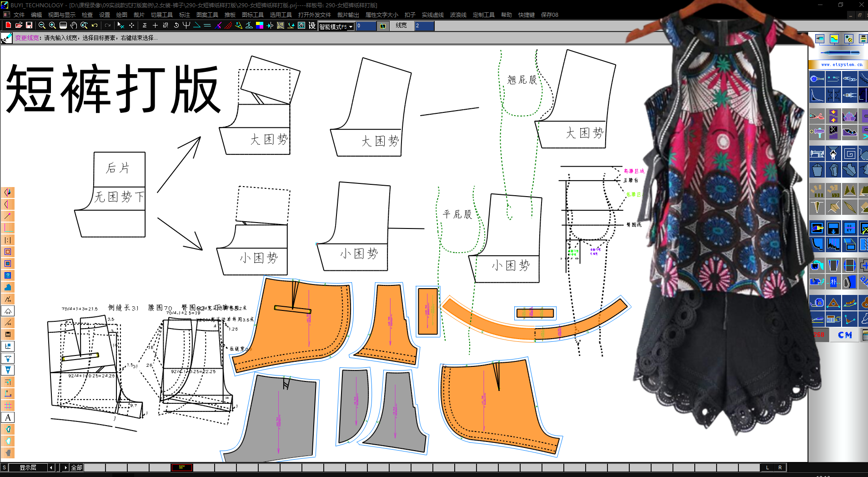This screenshot has width=868, height=477.
Task: Save the current pattern file
Action: tap(29, 26)
